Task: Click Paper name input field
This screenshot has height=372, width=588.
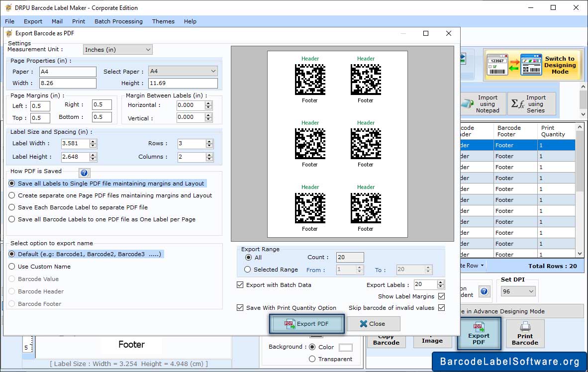Action: click(x=68, y=72)
